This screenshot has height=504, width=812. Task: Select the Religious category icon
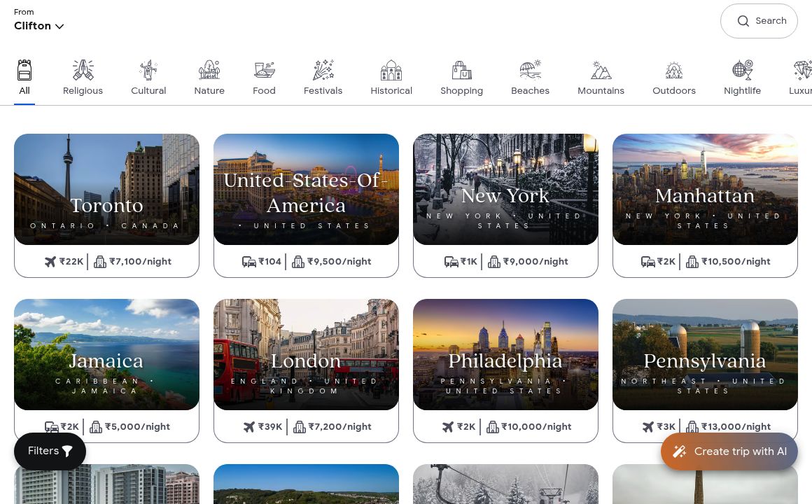pyautogui.click(x=83, y=70)
